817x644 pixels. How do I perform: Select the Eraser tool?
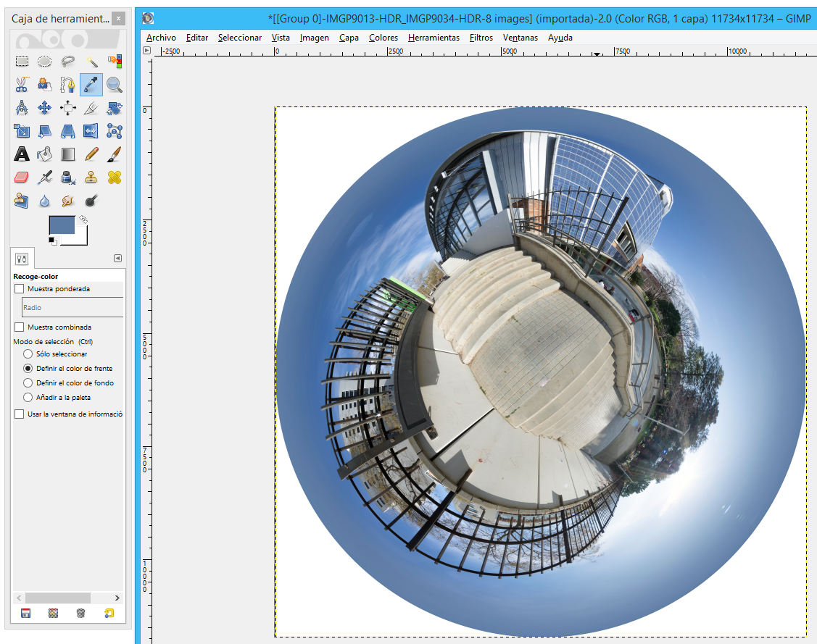point(22,177)
